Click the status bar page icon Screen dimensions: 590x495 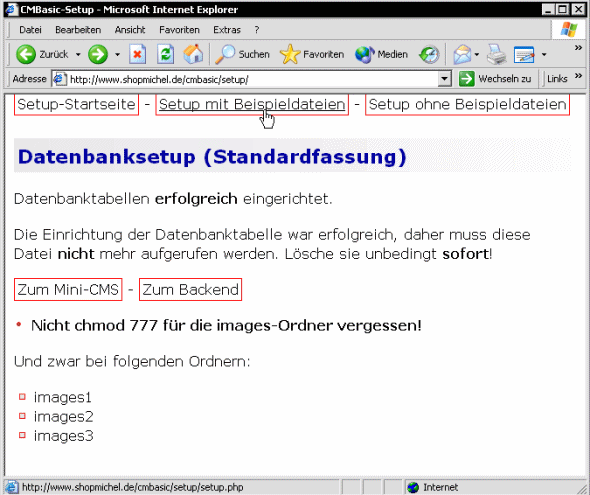coord(12,487)
